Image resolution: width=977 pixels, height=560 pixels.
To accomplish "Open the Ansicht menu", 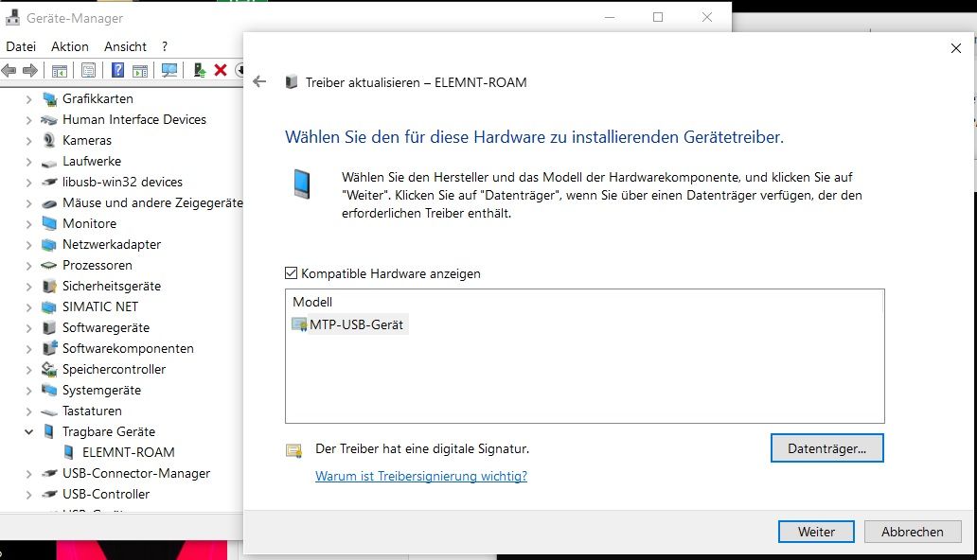I will [x=125, y=46].
